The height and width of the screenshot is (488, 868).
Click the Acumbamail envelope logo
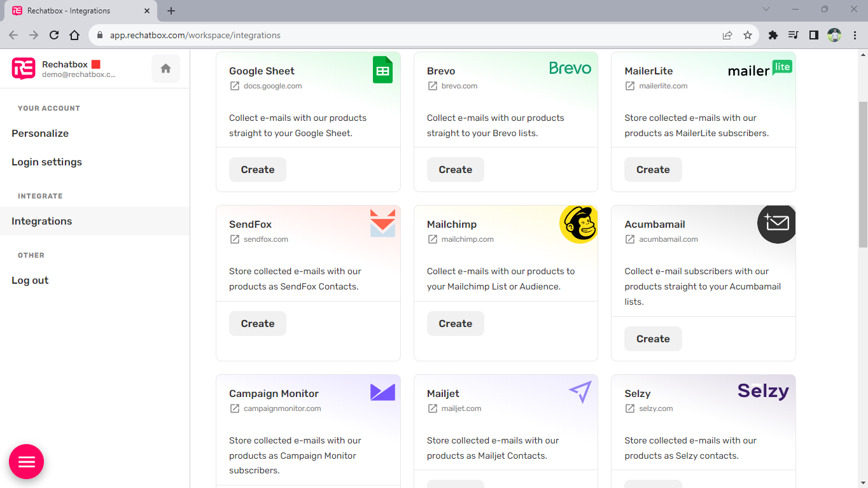[776, 223]
